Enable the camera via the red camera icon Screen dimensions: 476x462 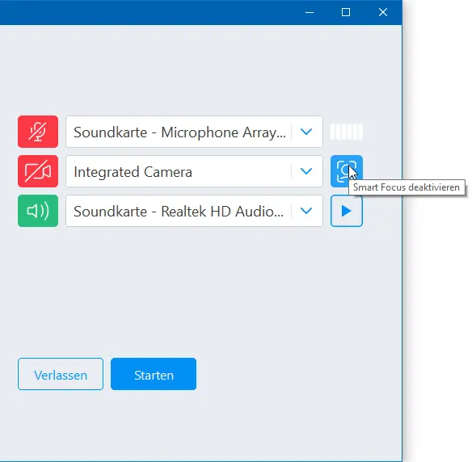pyautogui.click(x=38, y=171)
